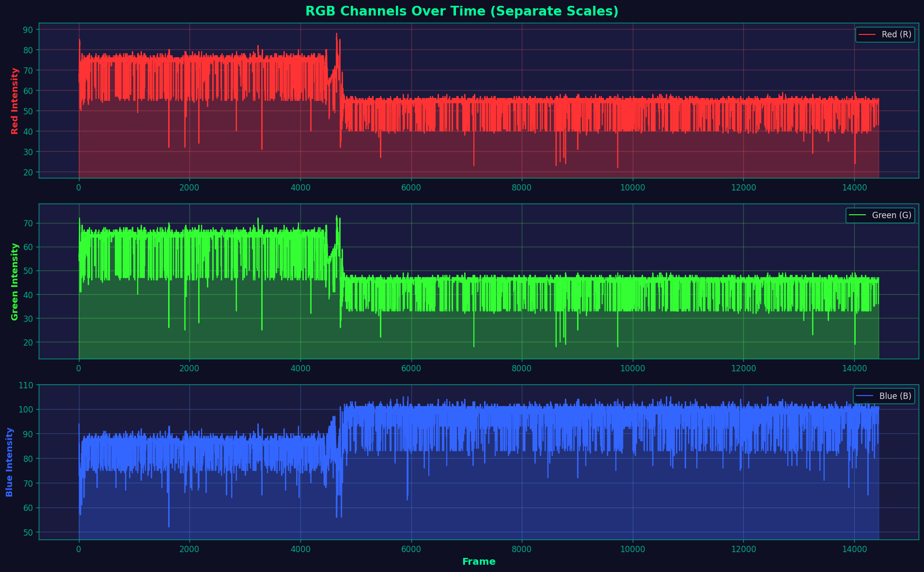Click the blue line sample in the Blue (B) legend
Image resolution: width=924 pixels, height=572 pixels.
click(x=865, y=396)
